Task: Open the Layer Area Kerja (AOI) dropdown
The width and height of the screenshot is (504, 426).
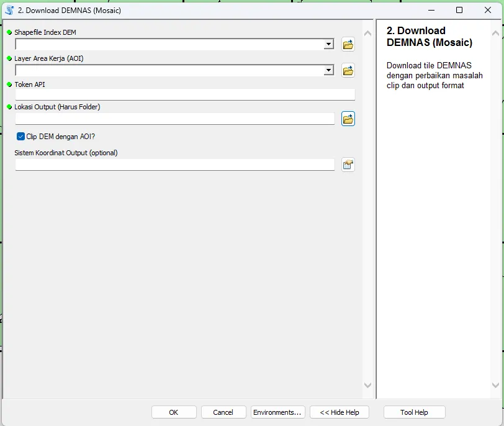Action: point(329,70)
